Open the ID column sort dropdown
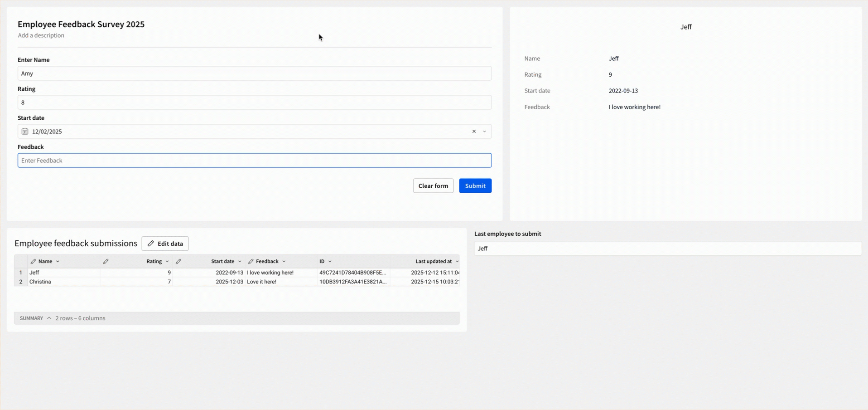 [x=330, y=261]
